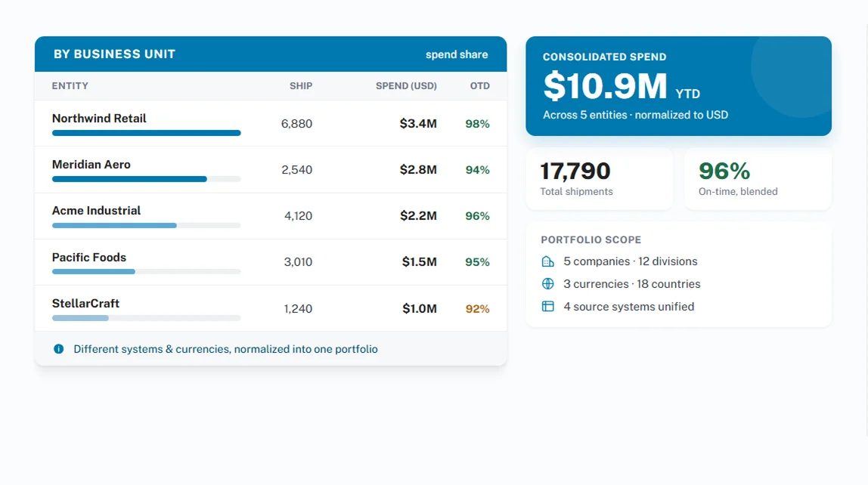The image size is (868, 485).
Task: Click the $1.0M spend value
Action: (x=420, y=308)
